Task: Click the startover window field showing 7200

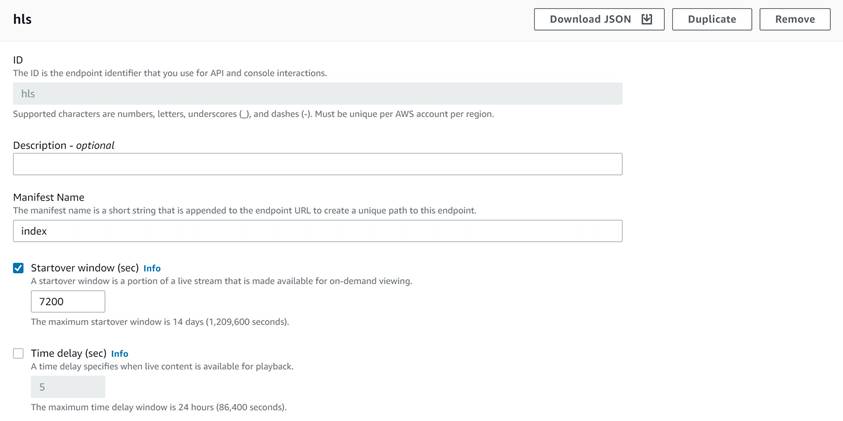Action: (68, 302)
